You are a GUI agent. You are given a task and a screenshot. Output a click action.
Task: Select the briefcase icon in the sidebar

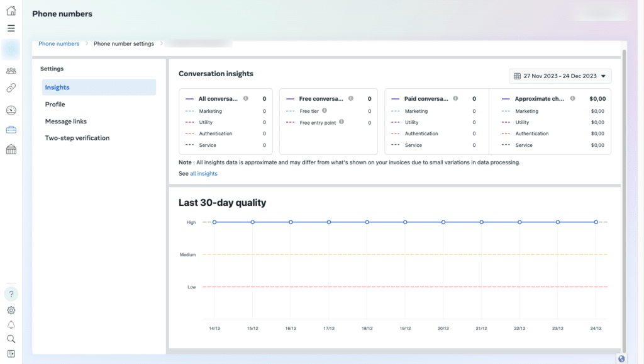(11, 130)
